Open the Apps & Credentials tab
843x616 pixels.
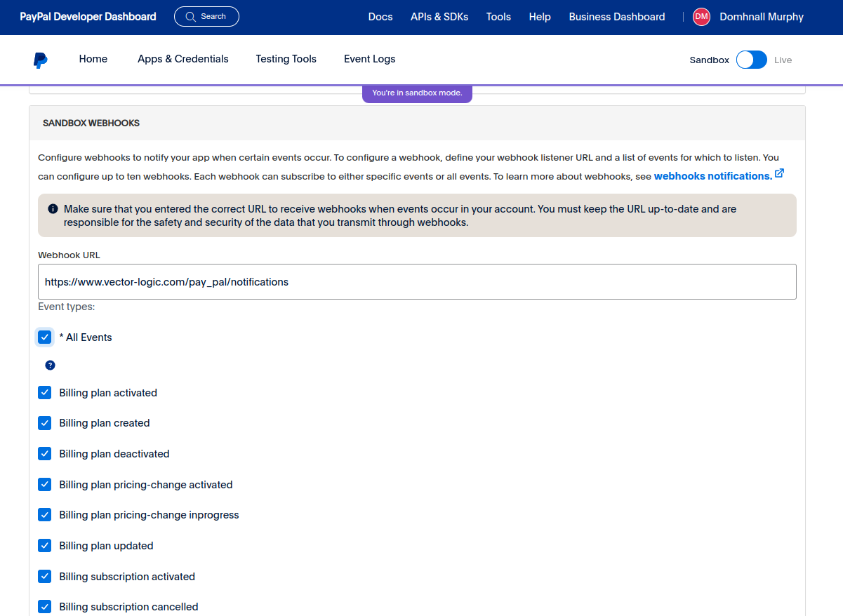183,59
